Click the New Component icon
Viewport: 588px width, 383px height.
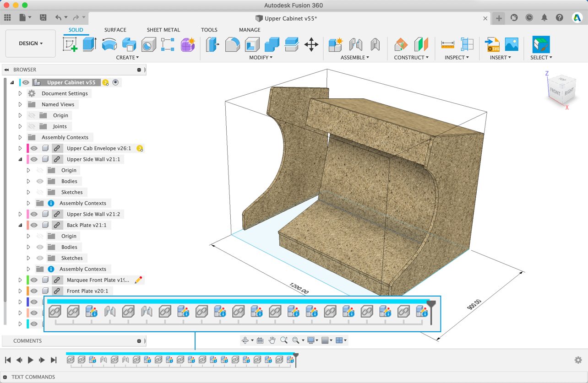(x=336, y=44)
